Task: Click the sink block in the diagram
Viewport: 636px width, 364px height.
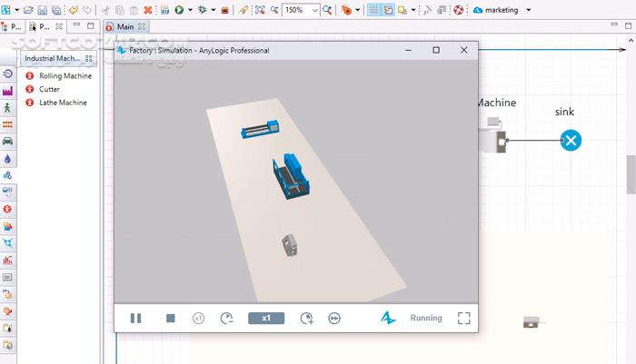Action: (570, 140)
